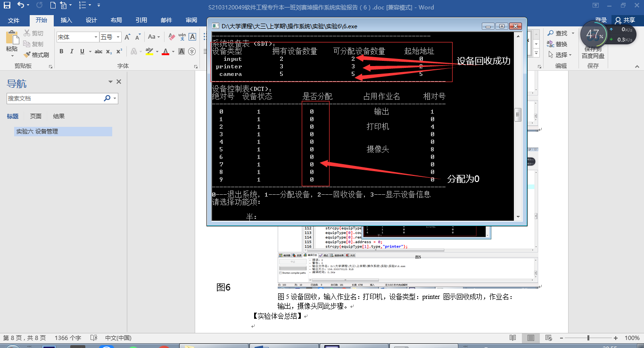Screen dimensions: 644x348
Task: Activate the 格式刷 format painter
Action: pos(36,55)
